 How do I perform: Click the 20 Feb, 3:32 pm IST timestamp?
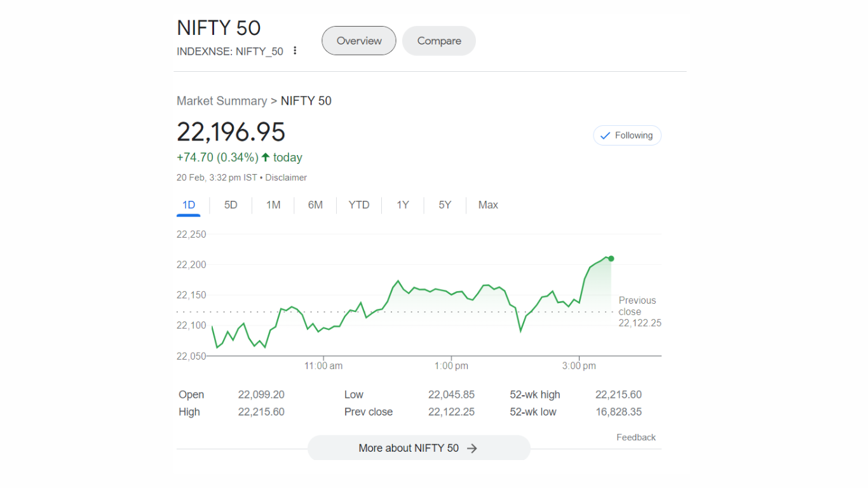coord(217,178)
